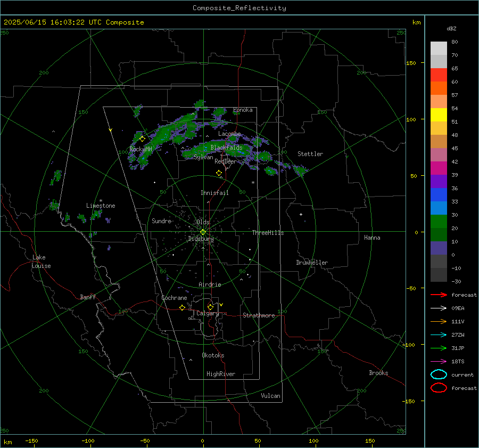Click the 36 dBZ purple color swatch
This screenshot has width=479, height=448.
point(439,181)
